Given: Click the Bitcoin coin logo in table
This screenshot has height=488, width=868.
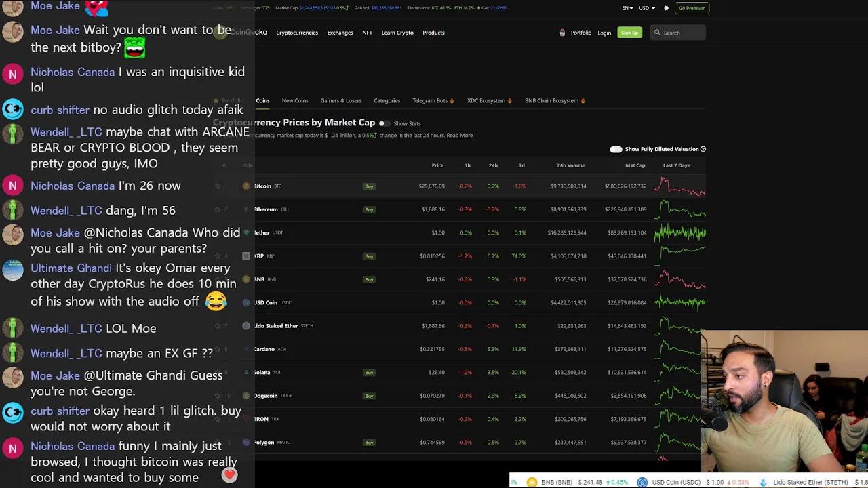Looking at the screenshot, I should (246, 186).
